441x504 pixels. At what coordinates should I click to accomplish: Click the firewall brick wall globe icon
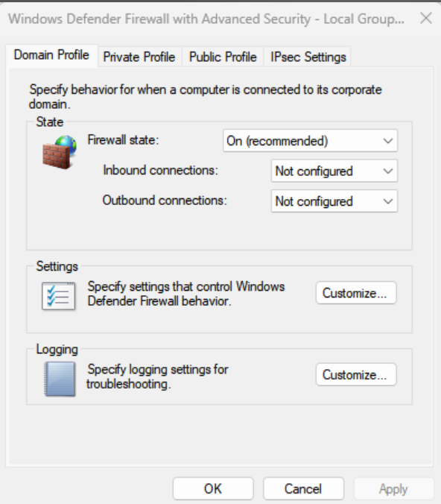(x=60, y=152)
